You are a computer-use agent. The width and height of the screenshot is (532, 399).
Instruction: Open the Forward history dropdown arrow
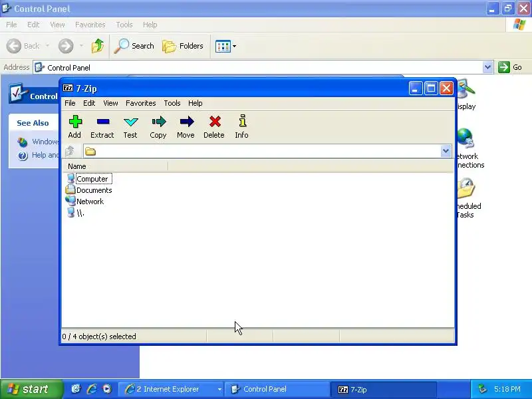tap(81, 45)
